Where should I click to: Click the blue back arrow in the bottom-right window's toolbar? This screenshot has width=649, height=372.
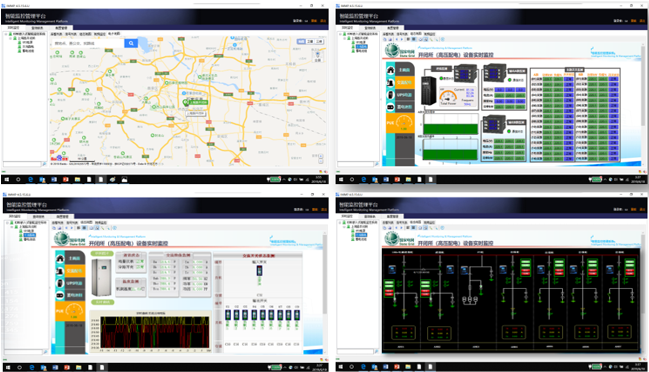click(397, 228)
